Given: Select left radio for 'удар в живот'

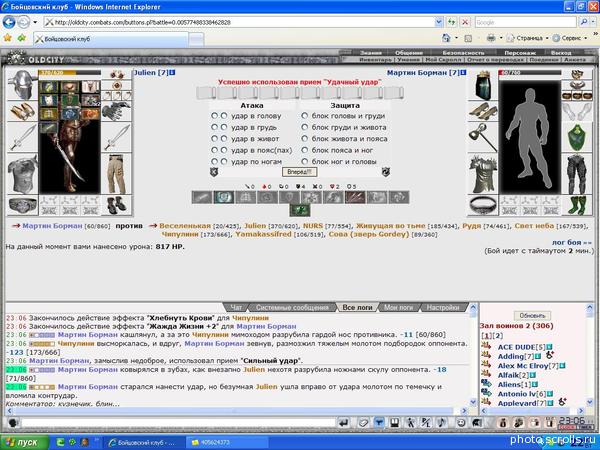Looking at the screenshot, I should [x=214, y=139].
